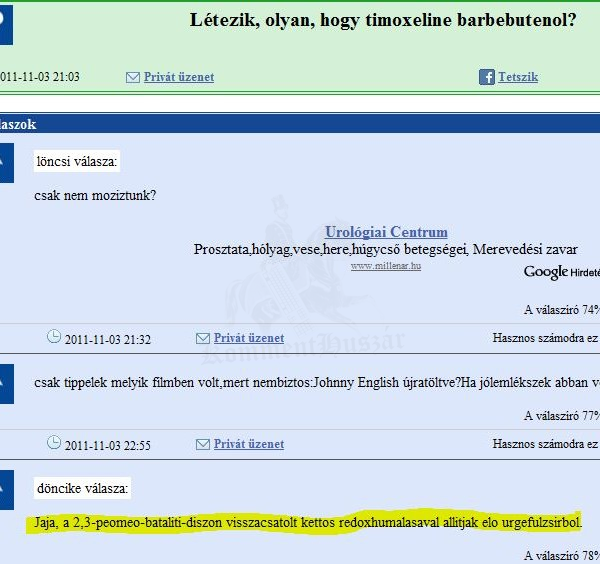Click Hasznos számodra text in 21:32 row
The height and width of the screenshot is (564, 600).
click(x=546, y=338)
